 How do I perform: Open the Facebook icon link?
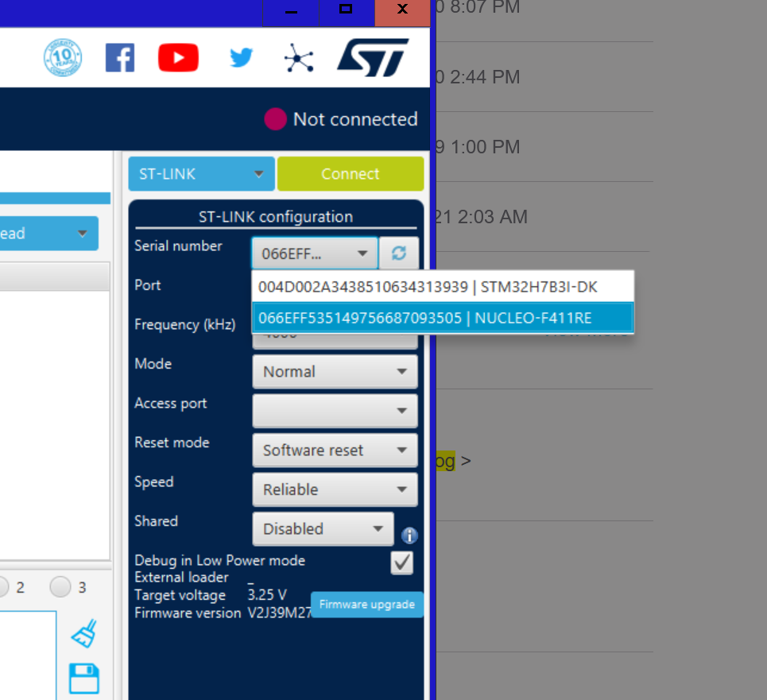coord(120,58)
